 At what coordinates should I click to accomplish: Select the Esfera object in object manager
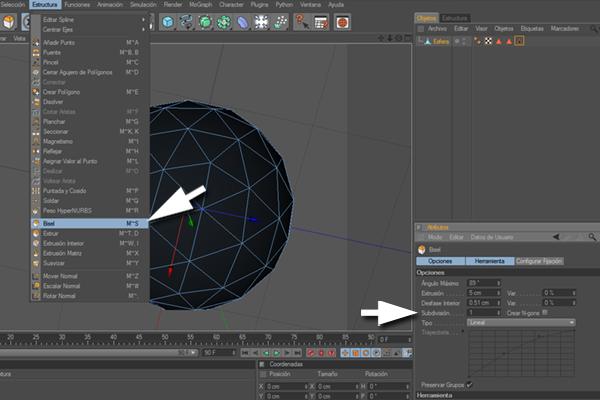point(441,41)
